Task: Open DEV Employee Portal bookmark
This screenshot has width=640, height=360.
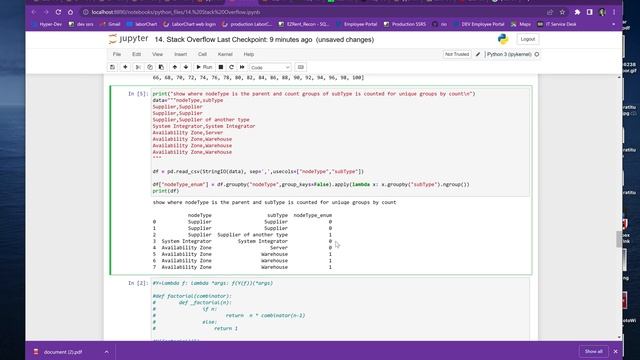Action: [478, 24]
